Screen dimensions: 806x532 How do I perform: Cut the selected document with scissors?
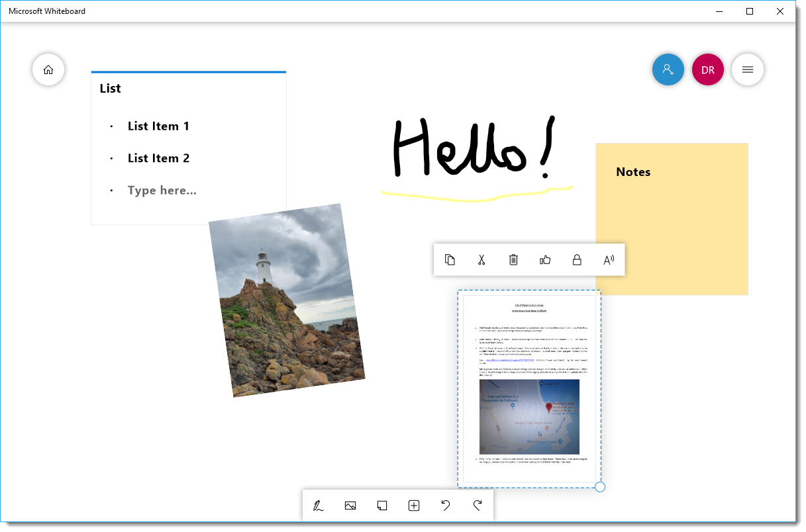(481, 260)
